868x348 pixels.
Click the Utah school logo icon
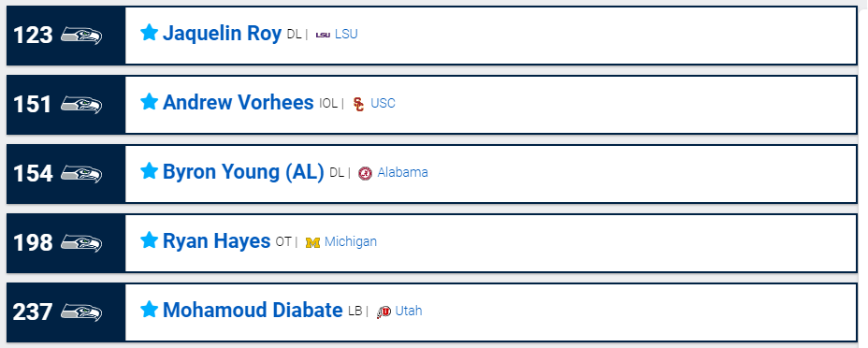point(383,312)
